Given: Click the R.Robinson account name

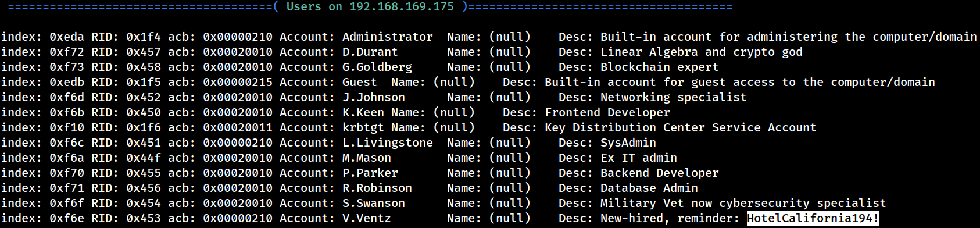Looking at the screenshot, I should point(377,188).
